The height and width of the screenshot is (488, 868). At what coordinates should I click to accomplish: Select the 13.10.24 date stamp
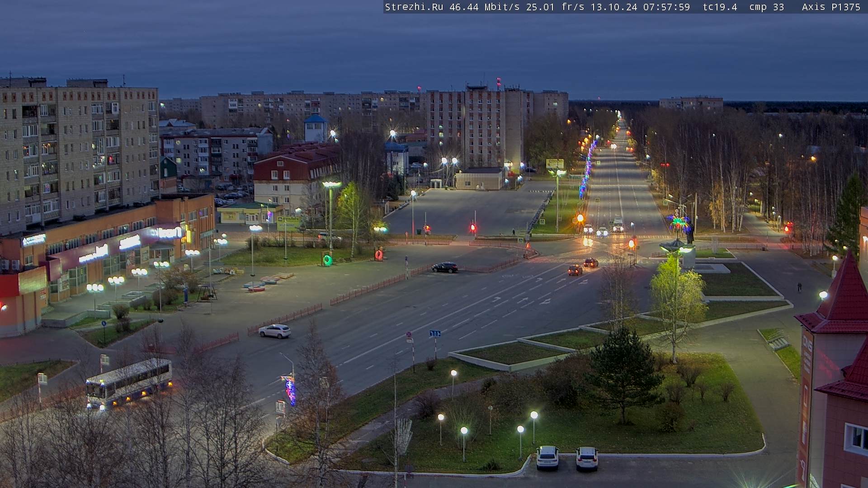click(x=614, y=7)
